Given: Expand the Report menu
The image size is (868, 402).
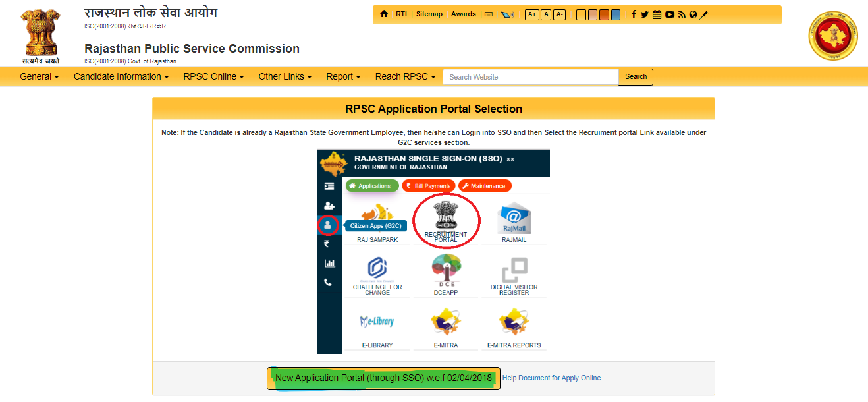Looking at the screenshot, I should (x=343, y=76).
